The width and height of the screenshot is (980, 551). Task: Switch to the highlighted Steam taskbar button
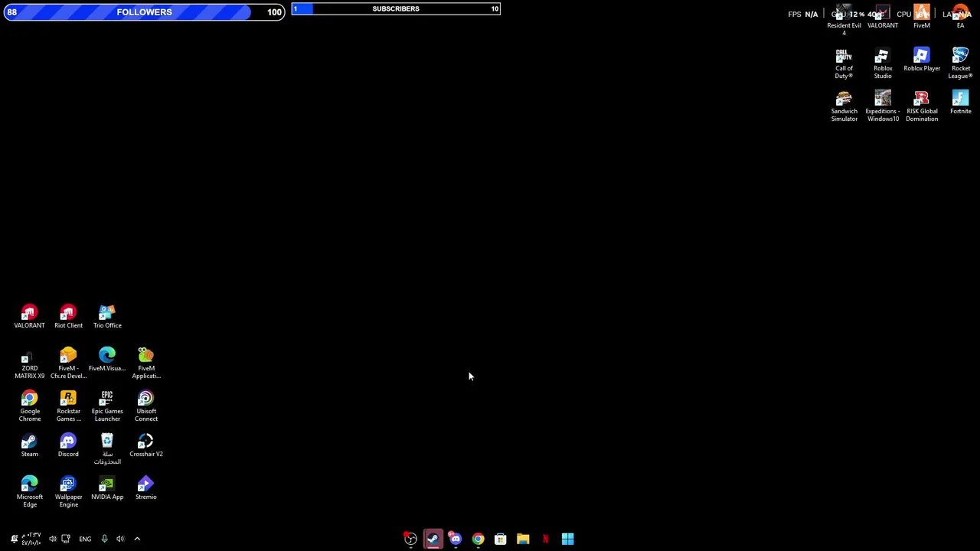(433, 539)
